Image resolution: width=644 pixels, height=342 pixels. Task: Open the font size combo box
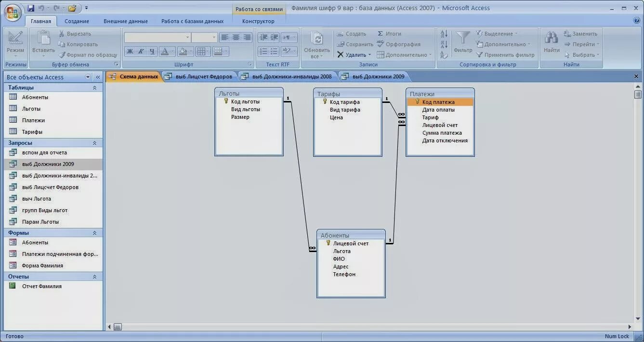tap(204, 38)
